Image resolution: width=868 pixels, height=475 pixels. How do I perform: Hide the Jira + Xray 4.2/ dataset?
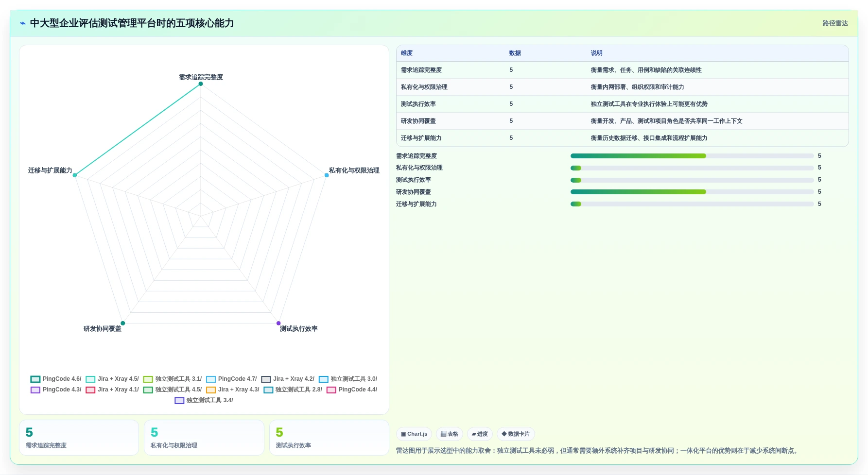click(288, 379)
